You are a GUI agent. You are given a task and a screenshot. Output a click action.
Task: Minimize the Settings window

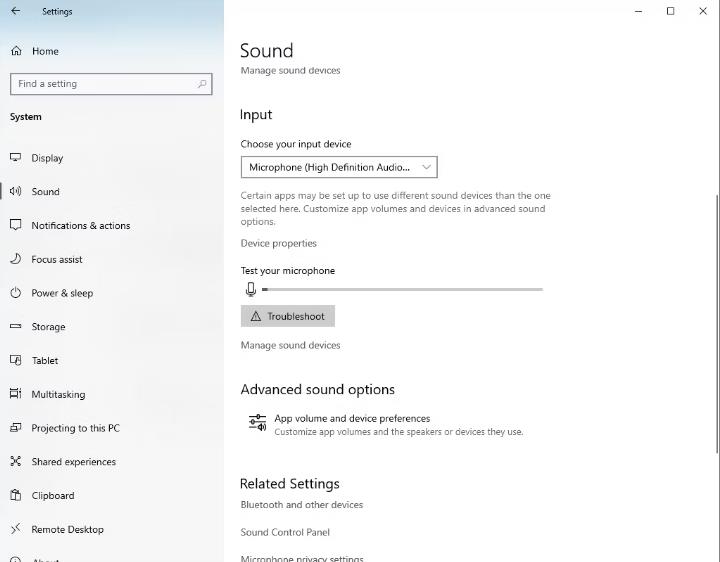tap(638, 11)
